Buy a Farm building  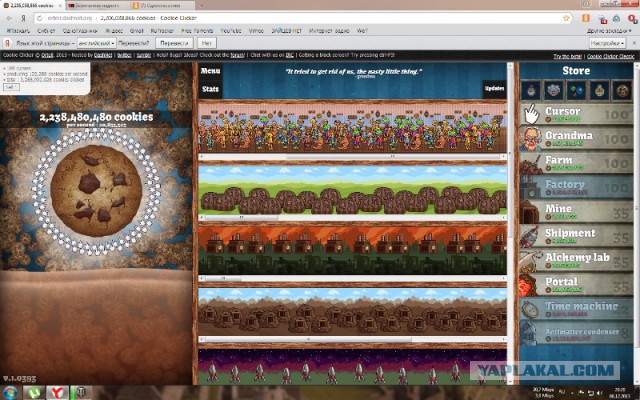pyautogui.click(x=576, y=163)
